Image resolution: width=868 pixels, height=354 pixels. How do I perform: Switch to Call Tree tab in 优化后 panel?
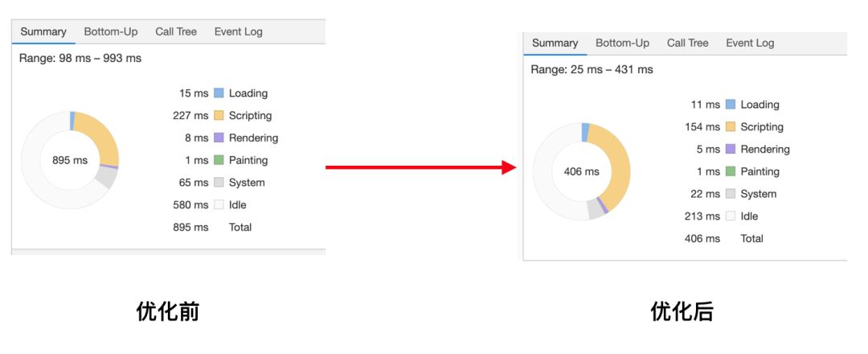point(687,43)
